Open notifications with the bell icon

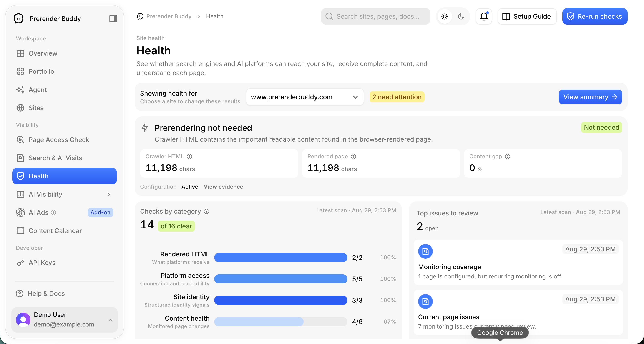484,16
